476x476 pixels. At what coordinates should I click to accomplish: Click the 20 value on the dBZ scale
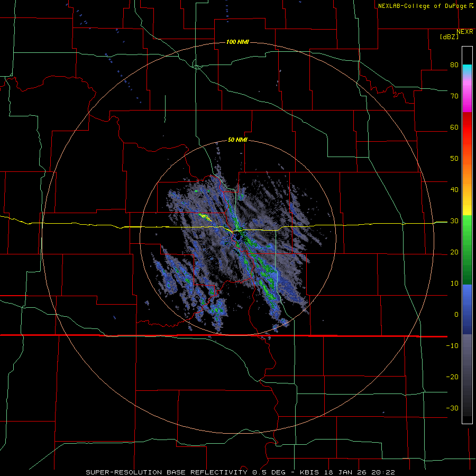tap(454, 252)
